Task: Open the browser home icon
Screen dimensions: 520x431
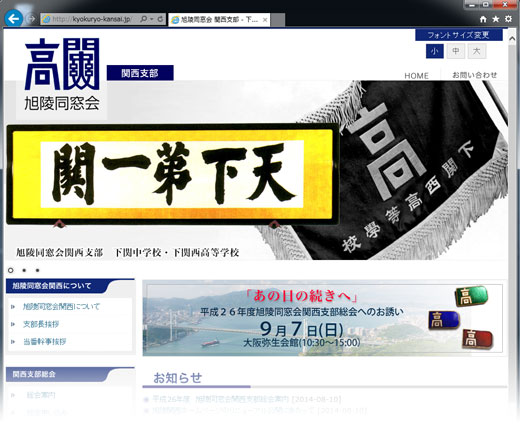Action: coord(483,19)
